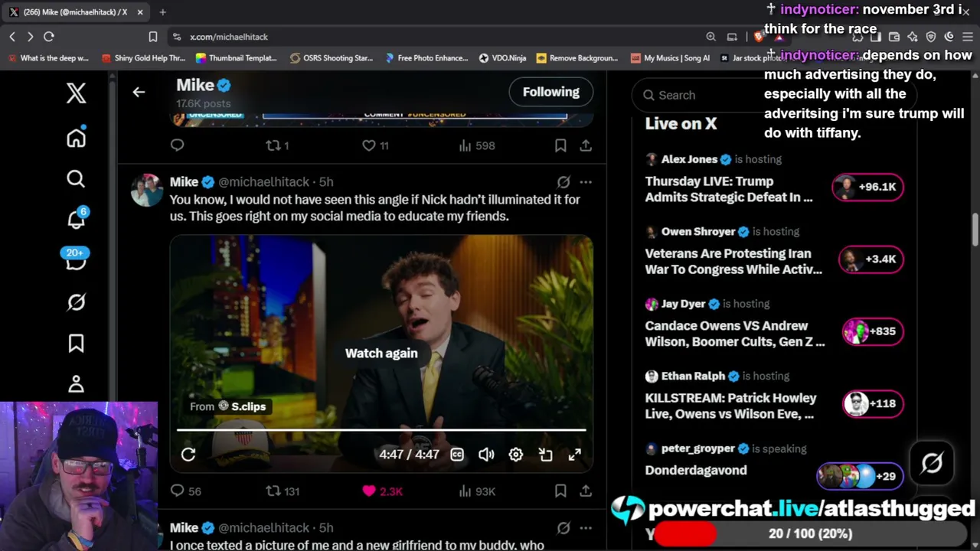Open Grok in the left sidebar
Image resolution: width=980 pixels, height=551 pixels.
click(76, 302)
